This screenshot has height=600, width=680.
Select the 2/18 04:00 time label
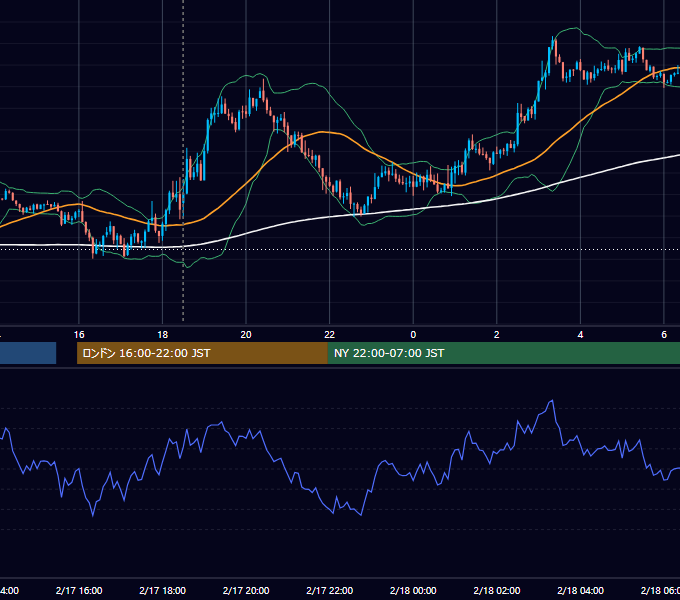pos(580,590)
